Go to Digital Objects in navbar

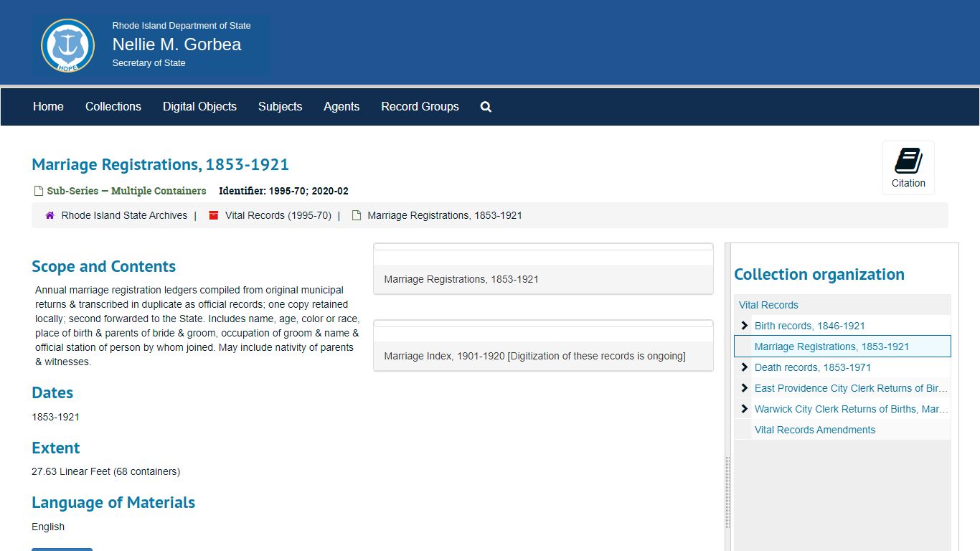(x=199, y=107)
